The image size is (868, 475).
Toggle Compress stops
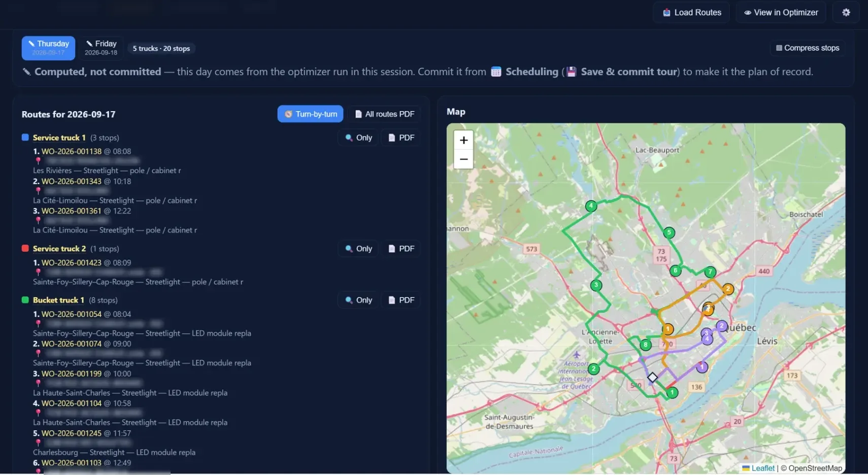807,48
